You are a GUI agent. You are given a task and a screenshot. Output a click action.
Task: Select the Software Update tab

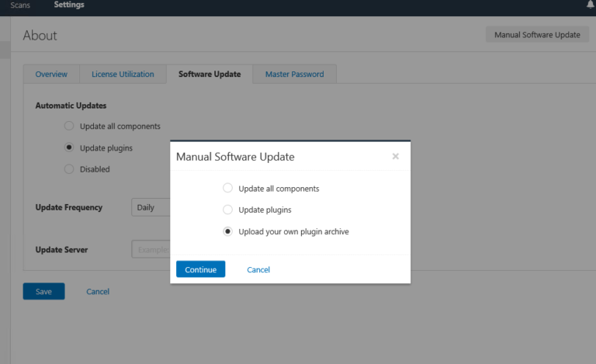click(210, 75)
